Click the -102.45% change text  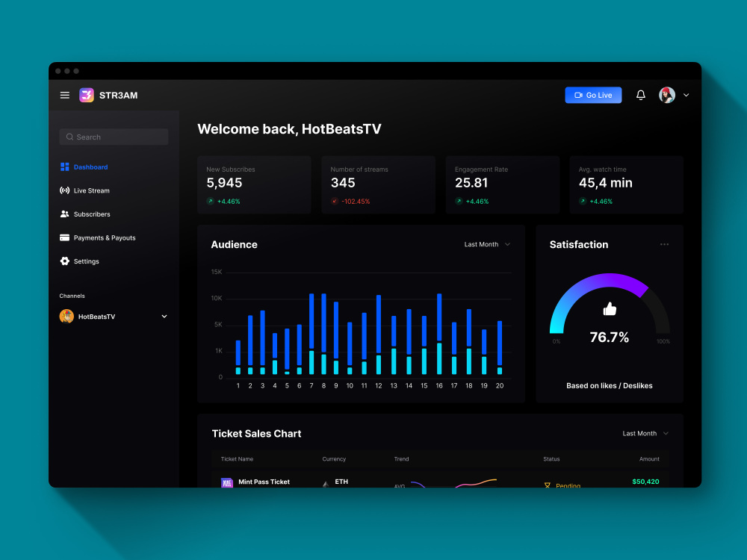[356, 202]
